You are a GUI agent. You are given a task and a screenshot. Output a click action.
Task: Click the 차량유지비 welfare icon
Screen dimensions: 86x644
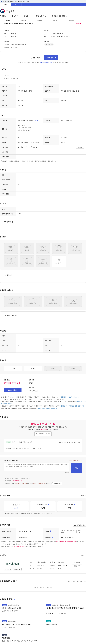(x=43, y=248)
